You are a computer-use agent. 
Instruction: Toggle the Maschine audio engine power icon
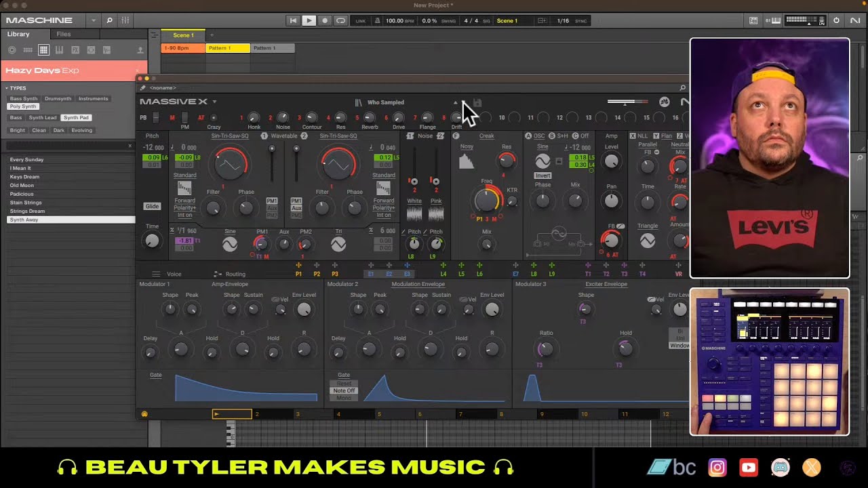tap(836, 20)
